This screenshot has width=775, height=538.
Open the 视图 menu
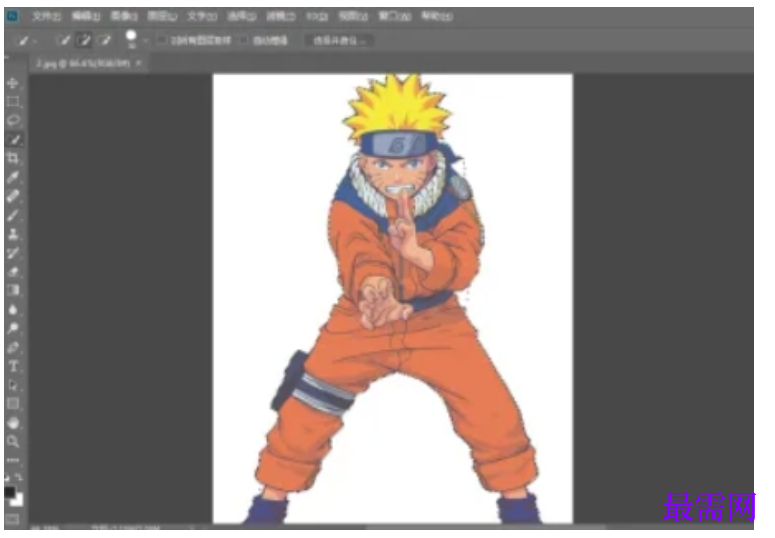353,16
